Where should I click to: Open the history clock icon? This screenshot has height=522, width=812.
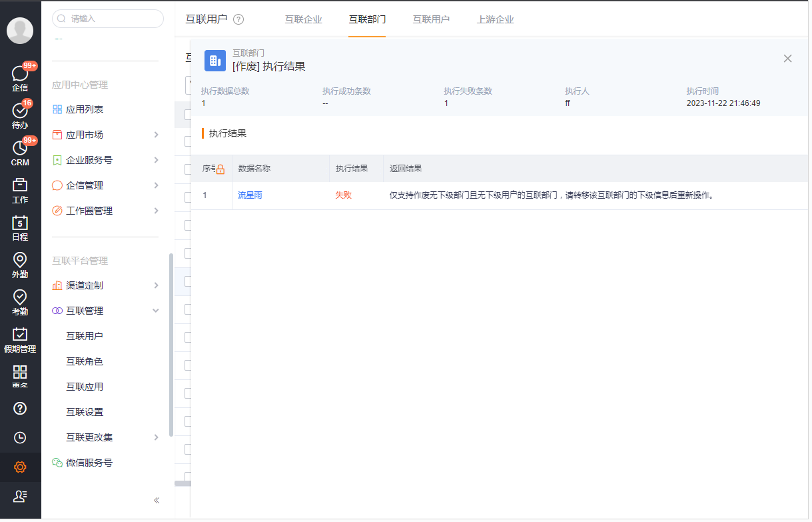20,437
